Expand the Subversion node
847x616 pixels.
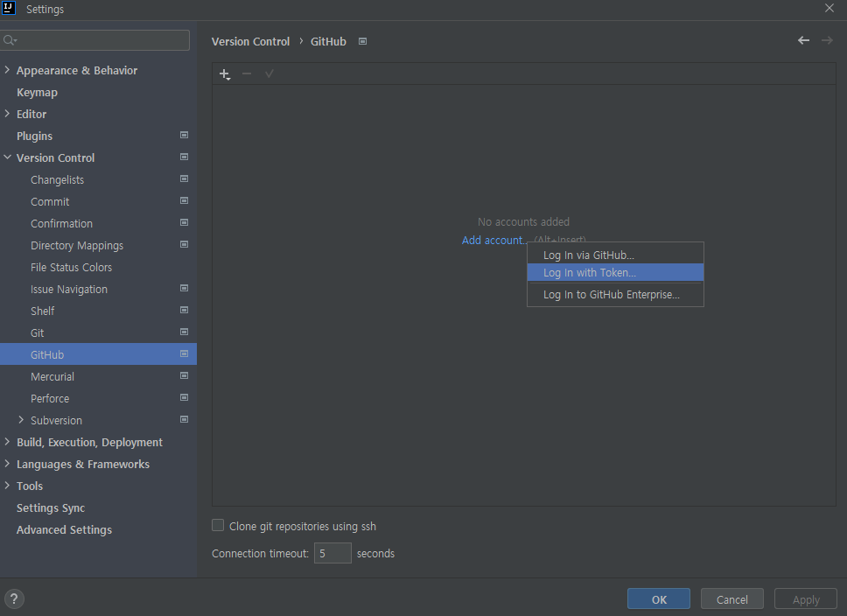coord(21,420)
